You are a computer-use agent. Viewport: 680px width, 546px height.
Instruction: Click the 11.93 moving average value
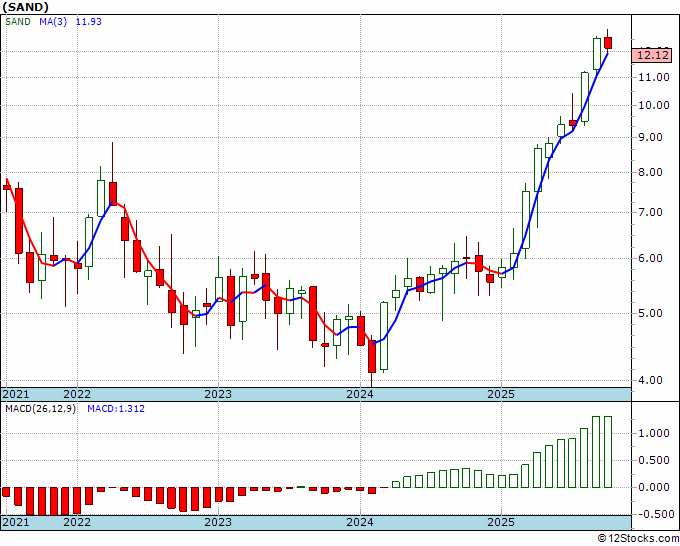coord(89,21)
